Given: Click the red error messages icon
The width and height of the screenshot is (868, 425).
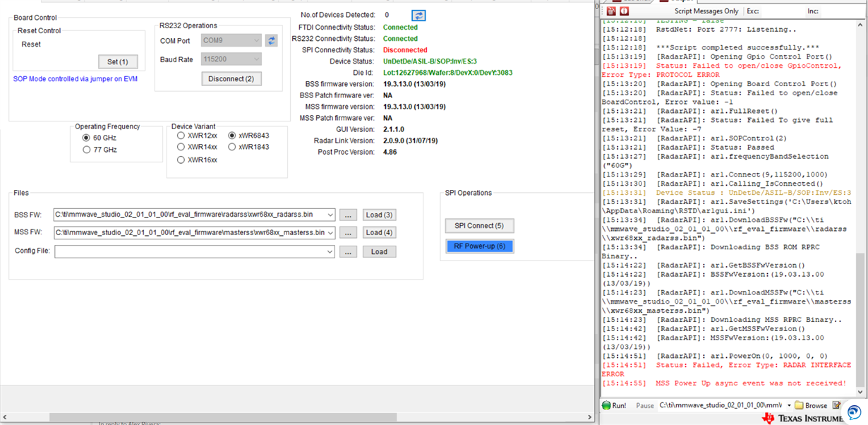Looking at the screenshot, I should [624, 11].
